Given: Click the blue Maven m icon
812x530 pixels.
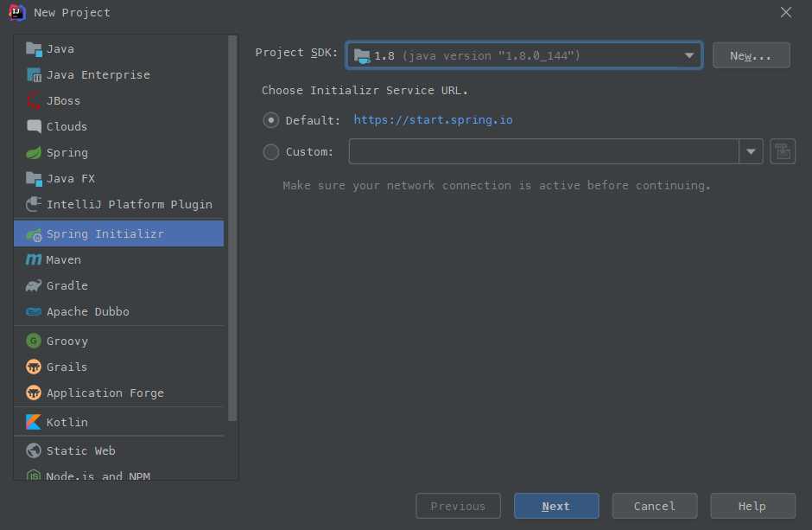Looking at the screenshot, I should tap(34, 259).
